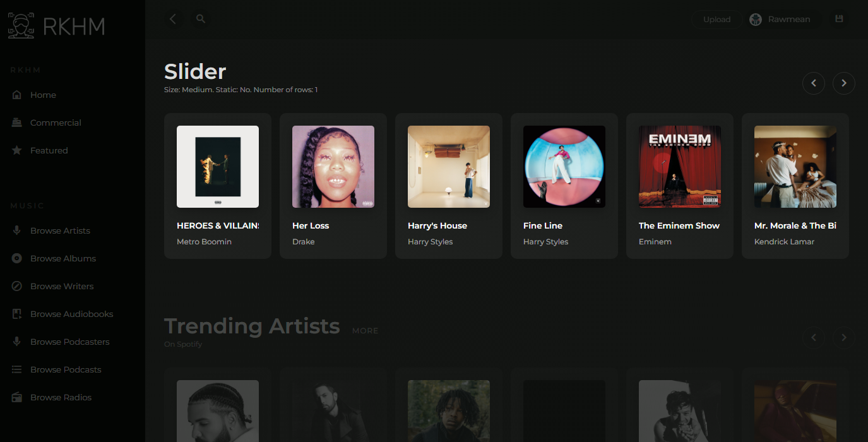This screenshot has height=442, width=868.
Task: Click the Featured star icon
Action: pos(17,150)
